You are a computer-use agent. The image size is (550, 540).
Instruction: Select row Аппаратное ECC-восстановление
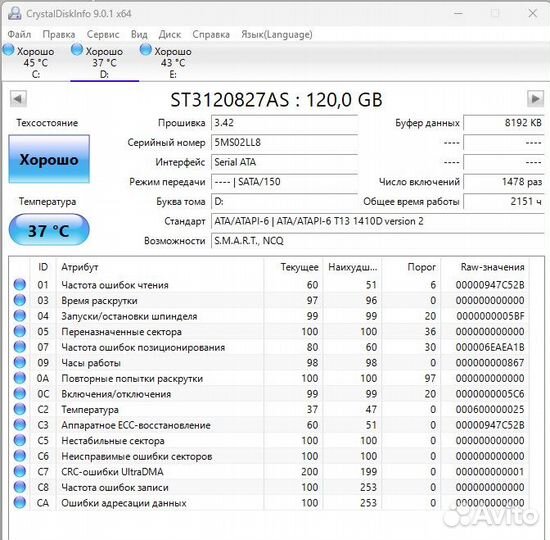[x=269, y=425]
